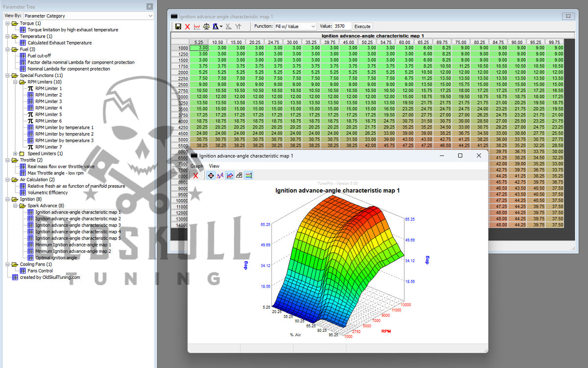Viewport: 588px width, 368px height.
Task: Click the red X icon in table toolbar
Action: point(187,26)
